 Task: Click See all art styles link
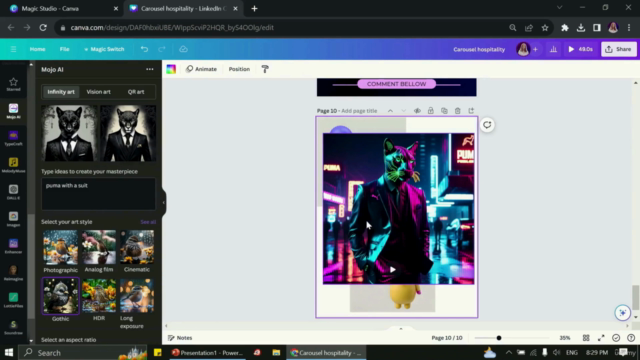(148, 222)
